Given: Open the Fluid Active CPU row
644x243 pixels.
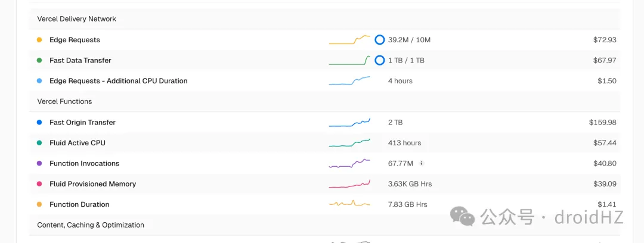Looking at the screenshot, I should (324, 143).
